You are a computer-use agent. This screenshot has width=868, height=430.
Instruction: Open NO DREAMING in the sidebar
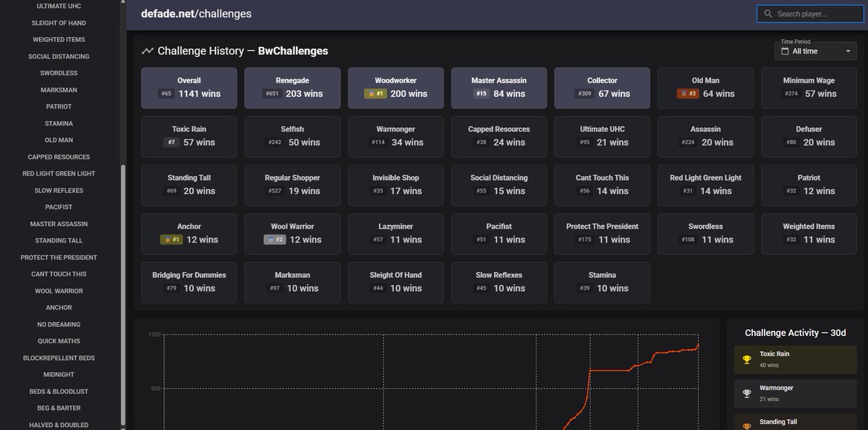[x=59, y=324]
